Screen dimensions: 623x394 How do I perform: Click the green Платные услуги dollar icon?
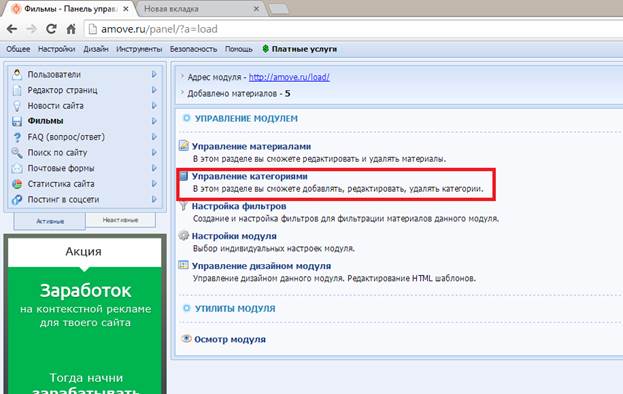[x=265, y=49]
